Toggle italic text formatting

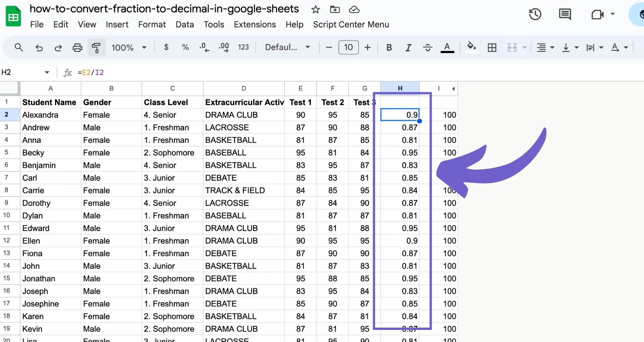(x=408, y=48)
